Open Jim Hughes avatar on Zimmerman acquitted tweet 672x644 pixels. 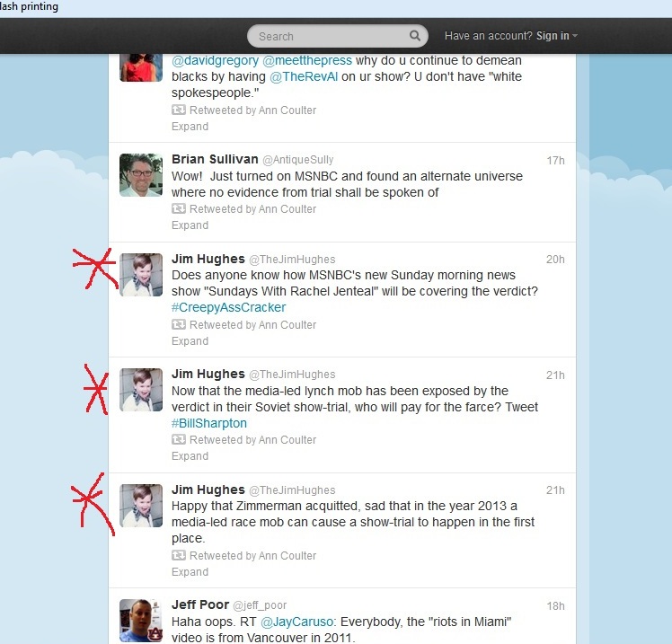pos(141,506)
